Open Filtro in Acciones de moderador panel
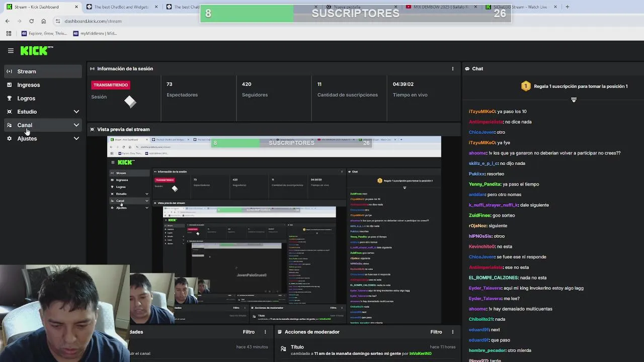 pyautogui.click(x=436, y=332)
